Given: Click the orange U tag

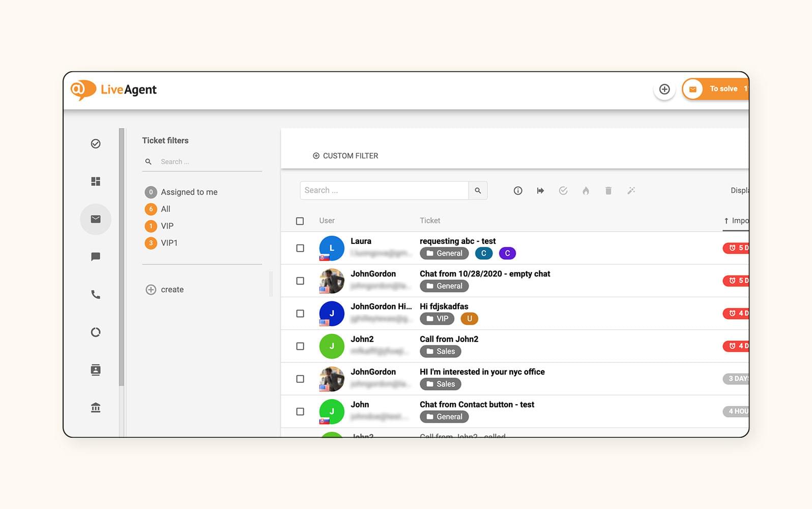Looking at the screenshot, I should (x=469, y=319).
